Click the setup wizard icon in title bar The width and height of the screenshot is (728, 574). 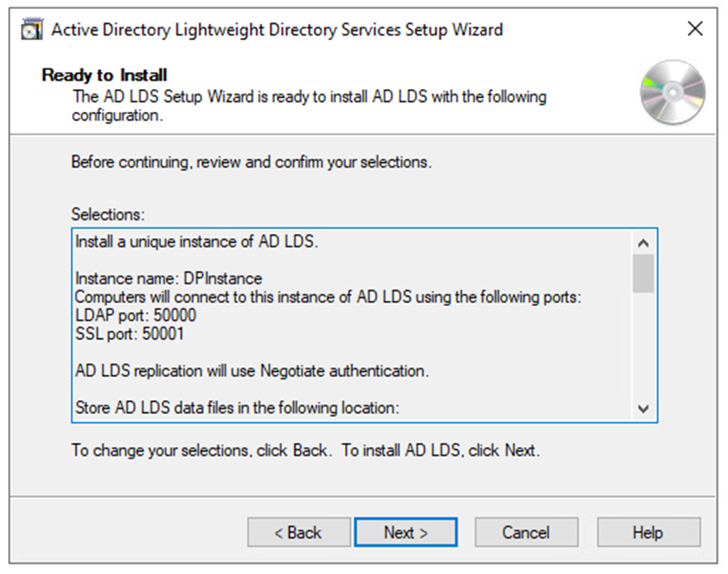click(31, 30)
